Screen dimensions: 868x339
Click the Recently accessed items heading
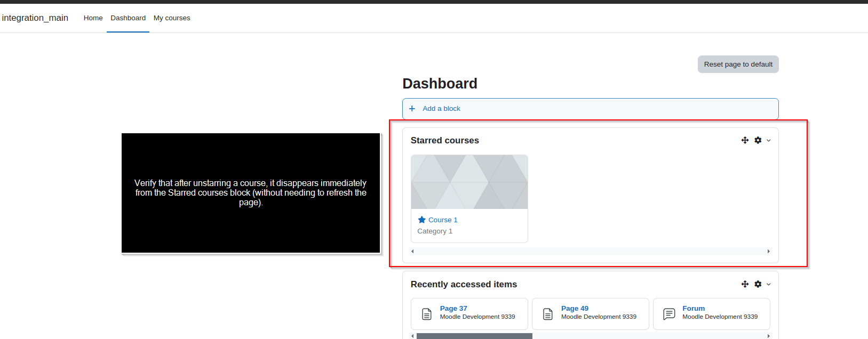[x=464, y=284]
